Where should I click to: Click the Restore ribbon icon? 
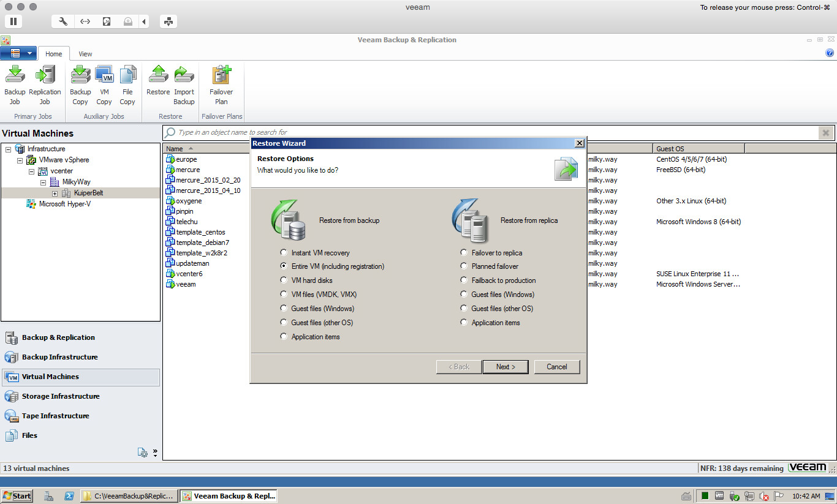pyautogui.click(x=158, y=80)
